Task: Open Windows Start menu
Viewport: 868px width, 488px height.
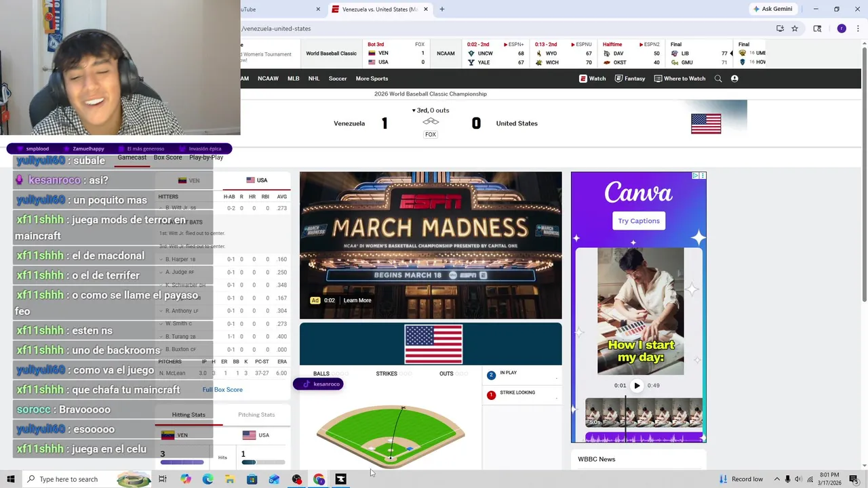Action: point(10,479)
